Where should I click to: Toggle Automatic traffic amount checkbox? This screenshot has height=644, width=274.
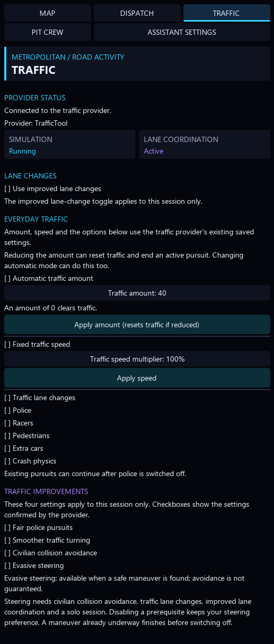(48, 278)
